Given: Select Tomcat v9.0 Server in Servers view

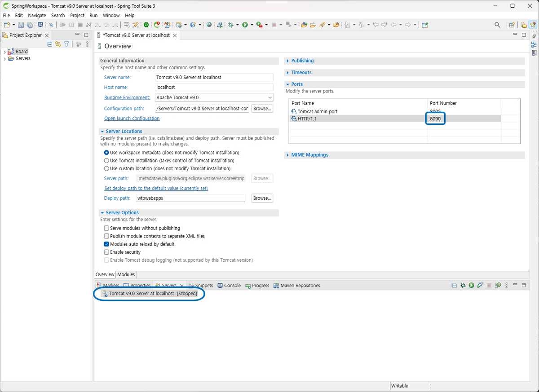Looking at the screenshot, I should [150, 294].
